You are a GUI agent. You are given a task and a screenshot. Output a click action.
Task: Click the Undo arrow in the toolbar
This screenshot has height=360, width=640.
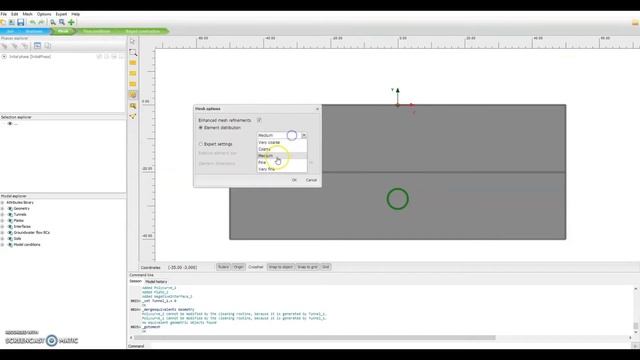coord(33,22)
